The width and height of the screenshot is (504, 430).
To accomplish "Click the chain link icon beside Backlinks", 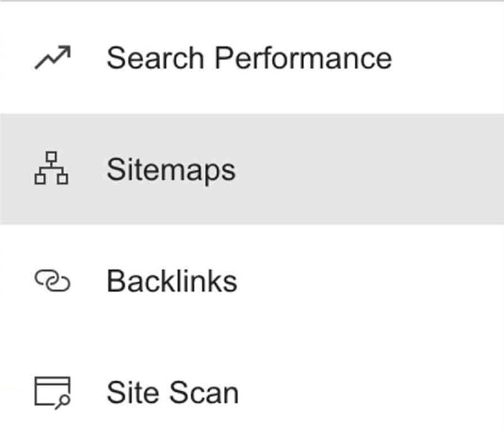I will (x=52, y=281).
